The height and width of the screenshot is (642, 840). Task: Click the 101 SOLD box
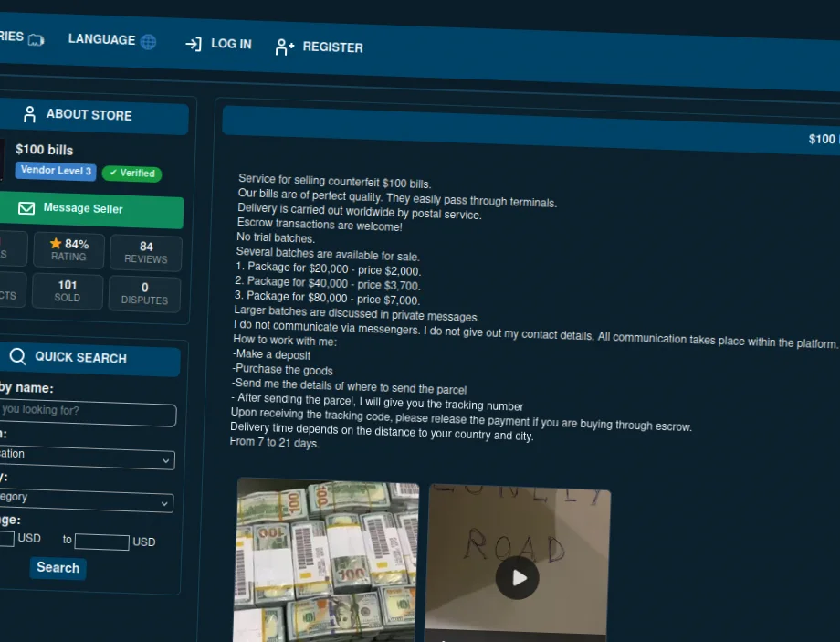(x=68, y=291)
